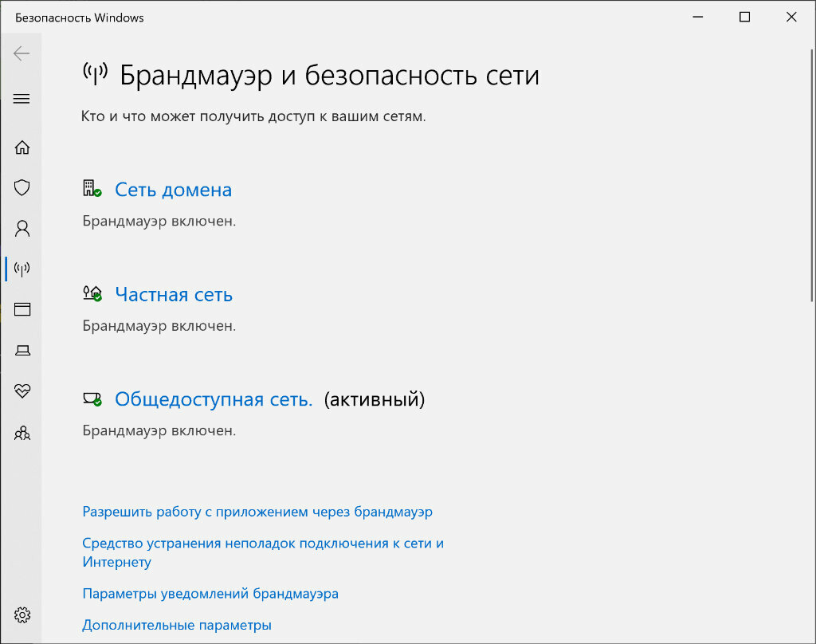Go back with the back arrow
Screen dimensions: 816x644
pos(22,53)
